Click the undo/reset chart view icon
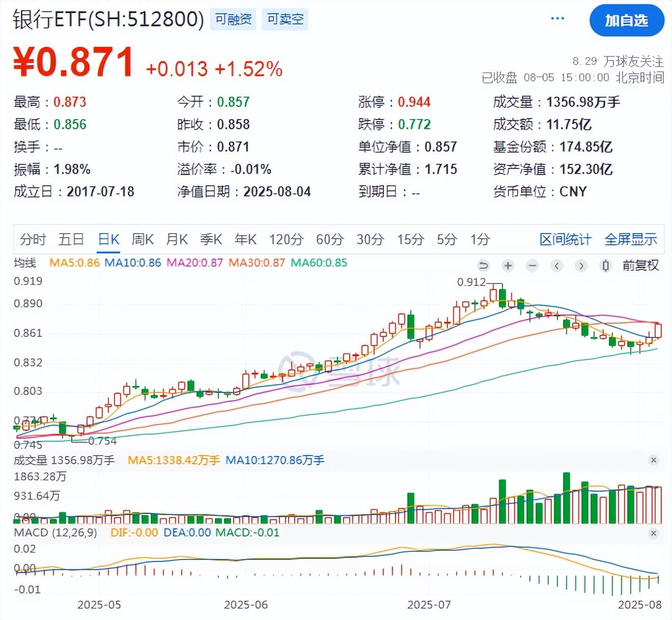672x620 pixels. pos(483,266)
